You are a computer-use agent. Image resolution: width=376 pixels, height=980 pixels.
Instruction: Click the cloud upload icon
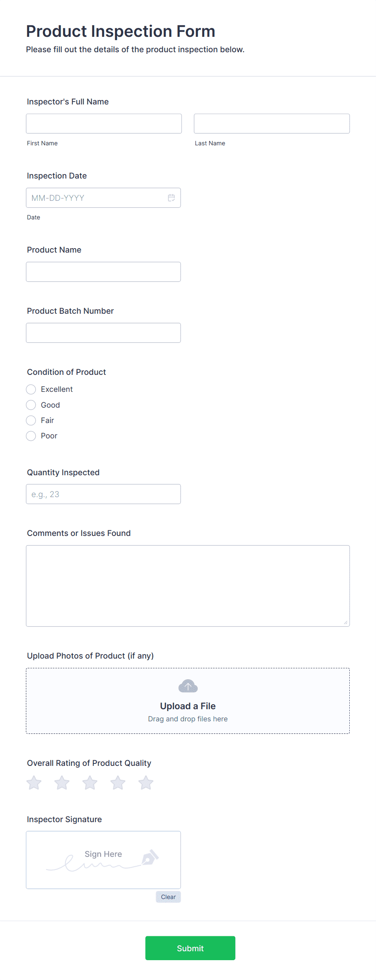point(188,686)
